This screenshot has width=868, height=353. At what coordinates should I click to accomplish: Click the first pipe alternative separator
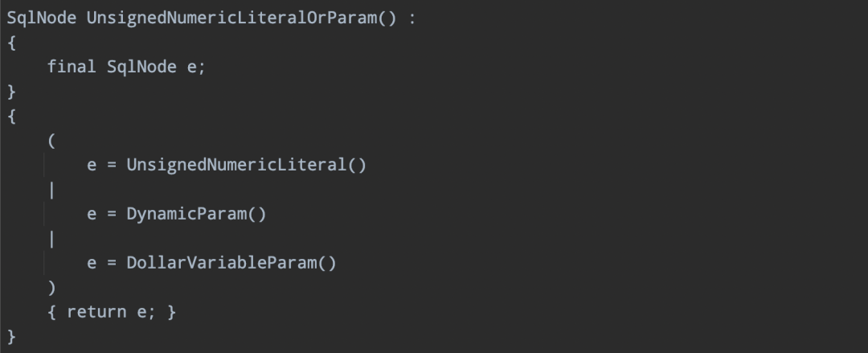click(52, 190)
